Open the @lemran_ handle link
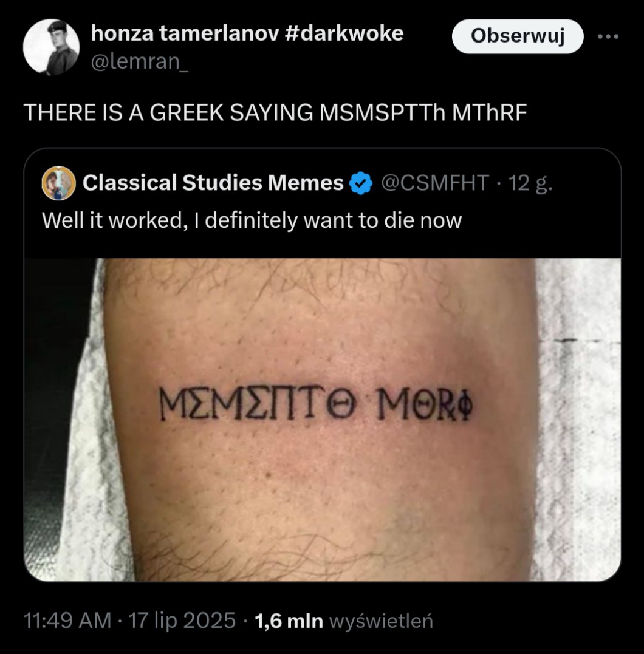The image size is (644, 654). click(x=140, y=62)
